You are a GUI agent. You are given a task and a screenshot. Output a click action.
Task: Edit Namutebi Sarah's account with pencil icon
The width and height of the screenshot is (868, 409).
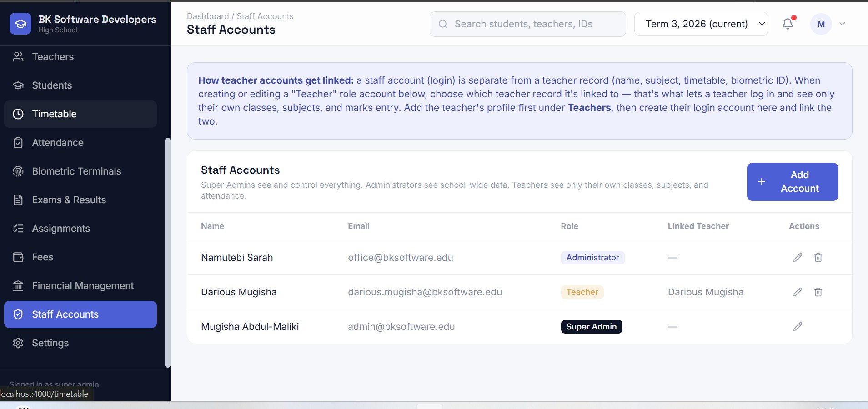pyautogui.click(x=798, y=258)
